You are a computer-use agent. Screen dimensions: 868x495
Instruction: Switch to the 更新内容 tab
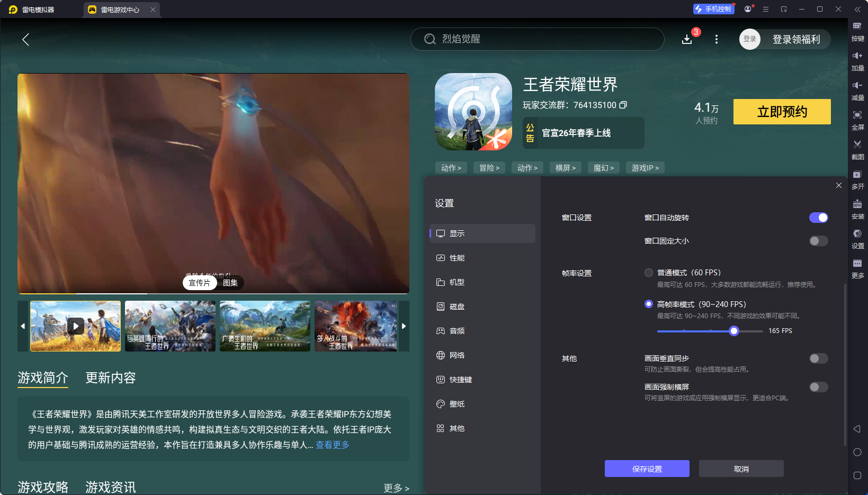(x=111, y=378)
